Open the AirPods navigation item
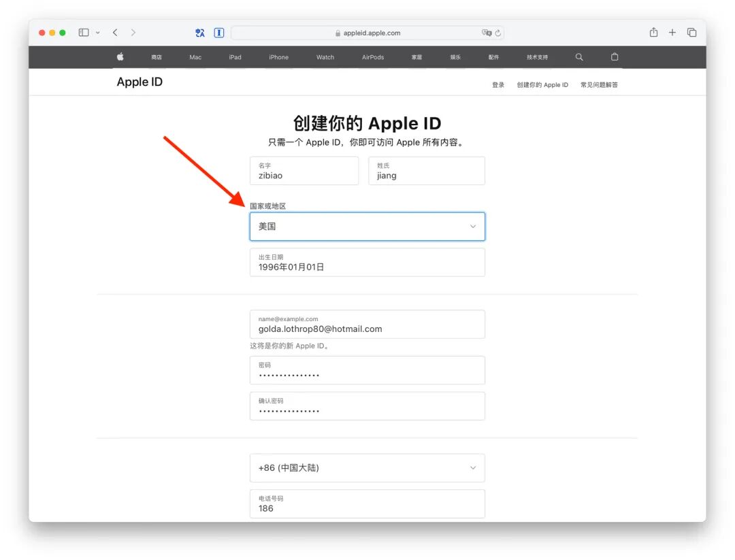This screenshot has height=560, width=735. [373, 57]
